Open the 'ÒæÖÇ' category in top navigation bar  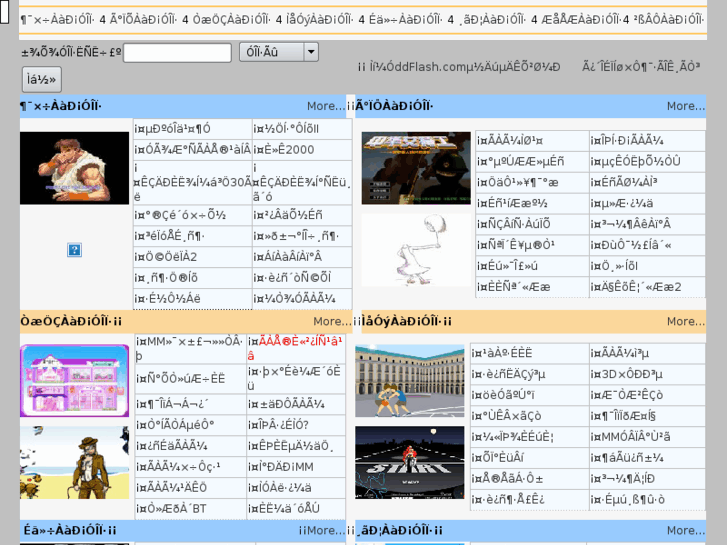(x=231, y=19)
